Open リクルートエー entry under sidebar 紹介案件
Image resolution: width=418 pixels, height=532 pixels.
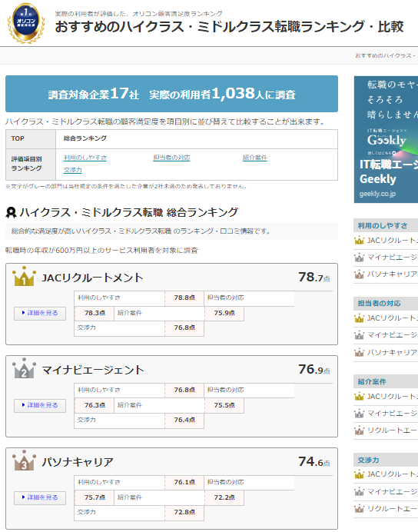(392, 431)
